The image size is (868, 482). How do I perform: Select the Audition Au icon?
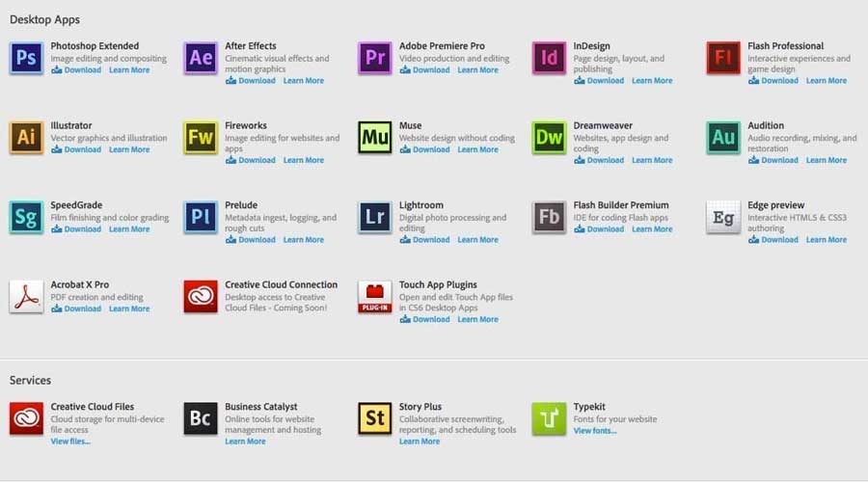[x=723, y=137]
